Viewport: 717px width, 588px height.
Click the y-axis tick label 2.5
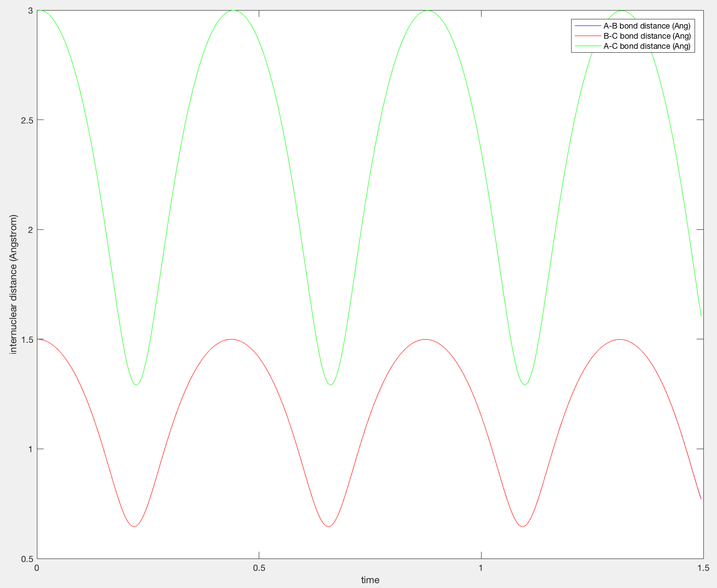pos(27,120)
